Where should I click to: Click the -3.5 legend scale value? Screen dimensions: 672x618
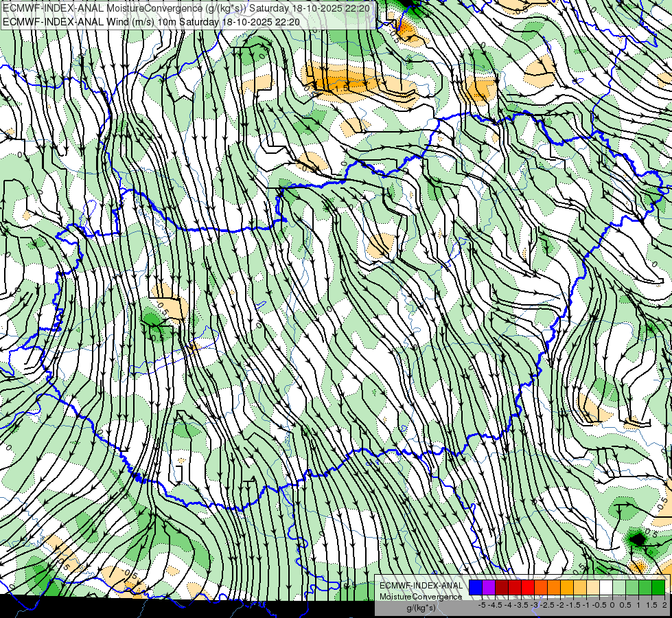click(521, 605)
